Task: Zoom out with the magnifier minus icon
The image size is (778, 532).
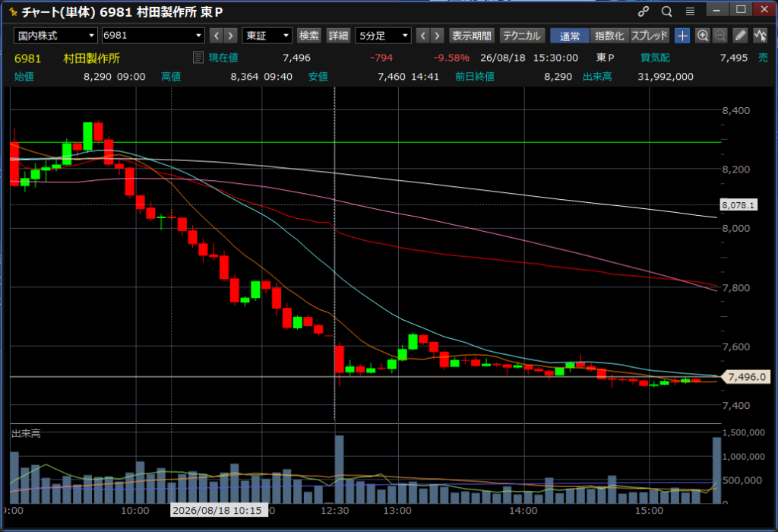Action: point(720,35)
